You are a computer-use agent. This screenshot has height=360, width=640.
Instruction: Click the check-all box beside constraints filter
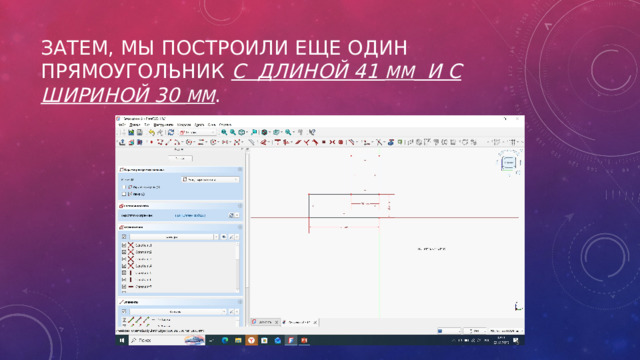point(124,237)
